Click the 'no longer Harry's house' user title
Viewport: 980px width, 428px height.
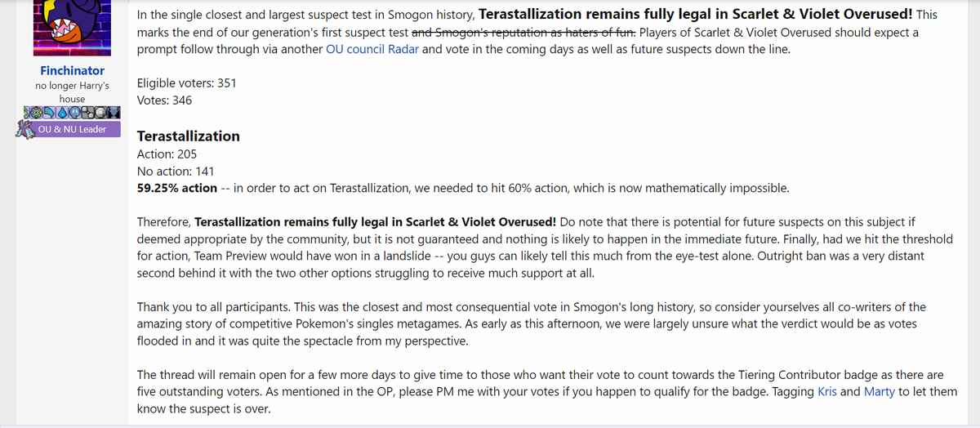point(72,91)
